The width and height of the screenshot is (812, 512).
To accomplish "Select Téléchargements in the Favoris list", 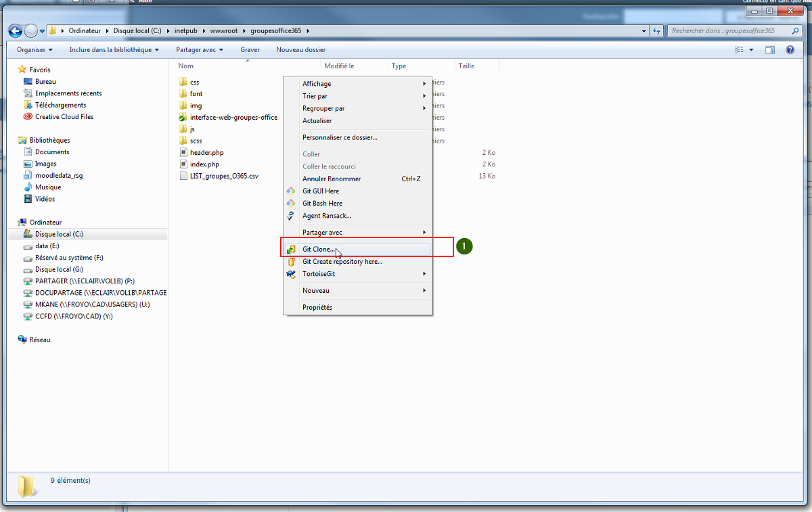I will pyautogui.click(x=60, y=106).
